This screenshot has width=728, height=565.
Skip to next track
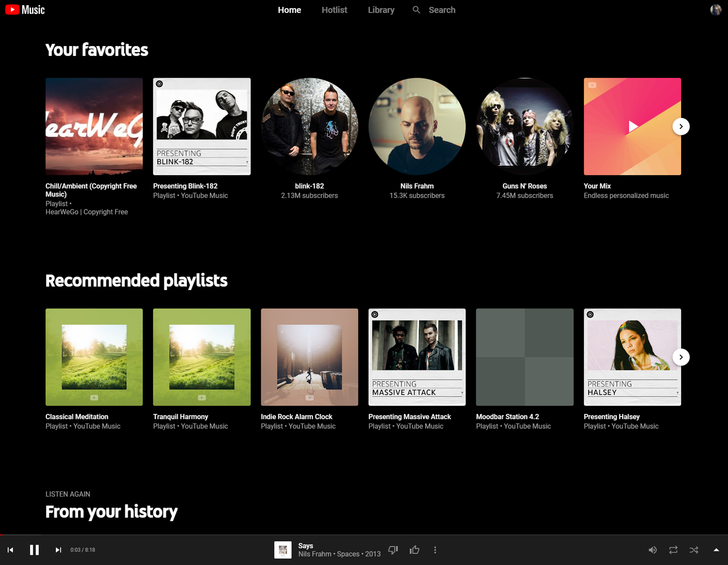[58, 550]
